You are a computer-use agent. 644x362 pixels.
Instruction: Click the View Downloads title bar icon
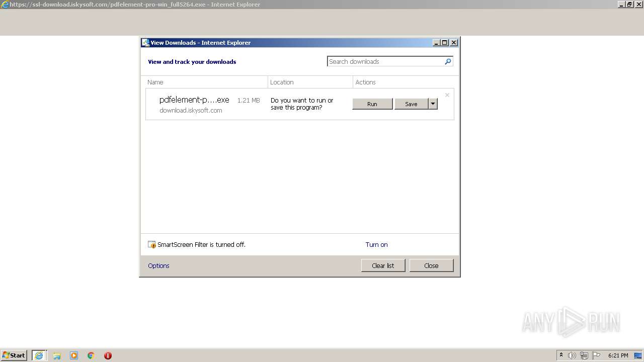[x=145, y=43]
